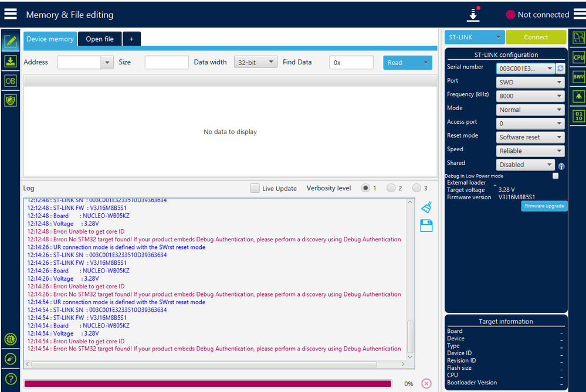586x392 pixels.
Task: Select the security panel shield icon
Action: (x=10, y=100)
